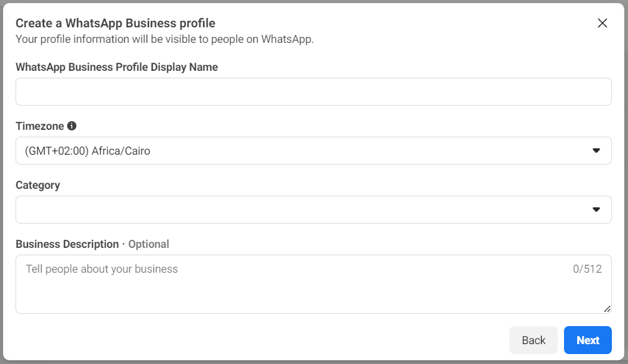This screenshot has height=364, width=628.
Task: Continue with the blue Next button
Action: click(x=588, y=340)
